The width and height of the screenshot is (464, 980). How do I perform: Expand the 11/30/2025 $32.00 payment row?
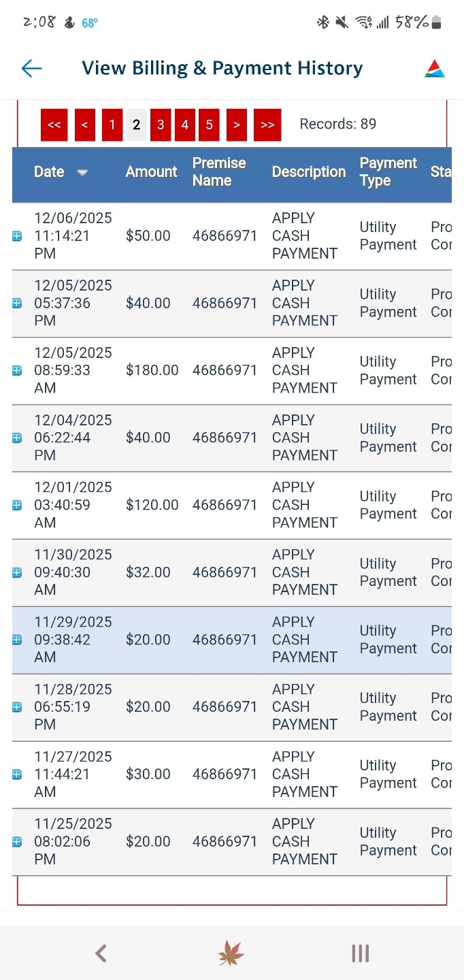coord(17,572)
